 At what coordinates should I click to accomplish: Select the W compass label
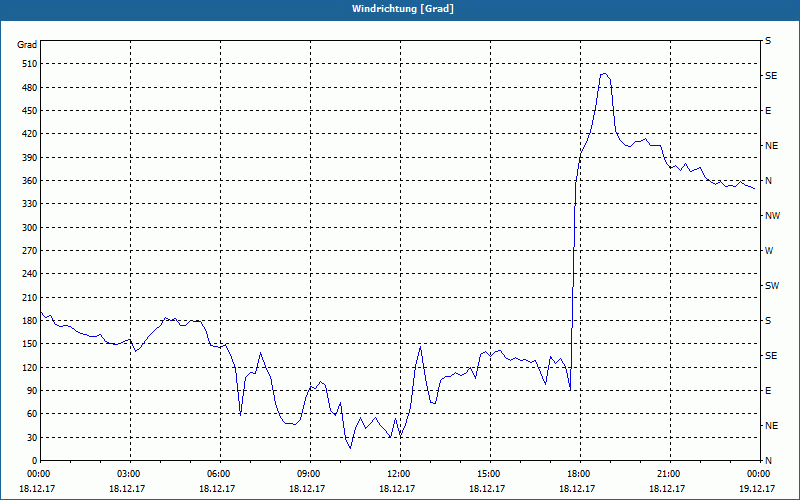point(769,251)
